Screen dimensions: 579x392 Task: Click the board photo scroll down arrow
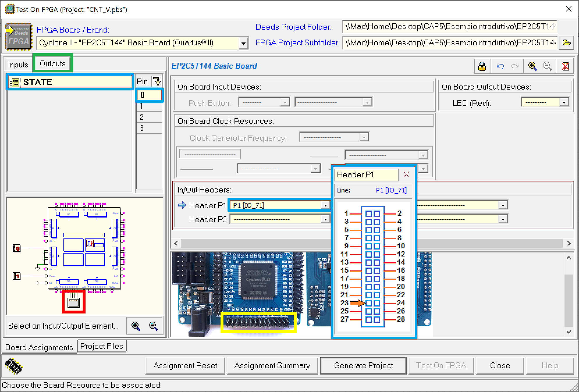click(x=569, y=332)
